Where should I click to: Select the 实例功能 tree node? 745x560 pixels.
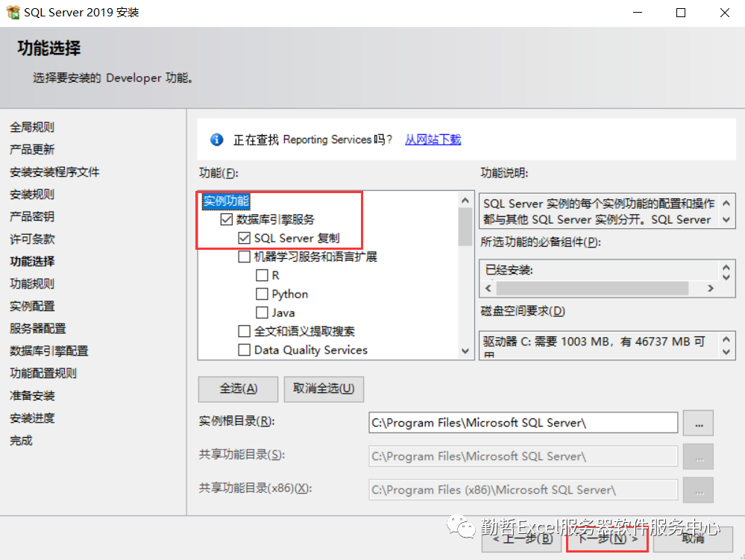tap(226, 201)
